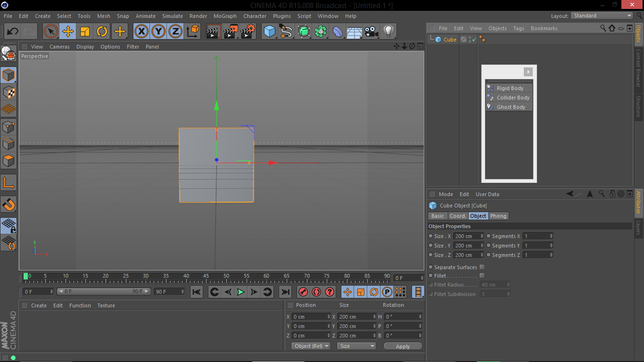Switch to the Phong tab
Screen dimensions: 644x362
498,216
